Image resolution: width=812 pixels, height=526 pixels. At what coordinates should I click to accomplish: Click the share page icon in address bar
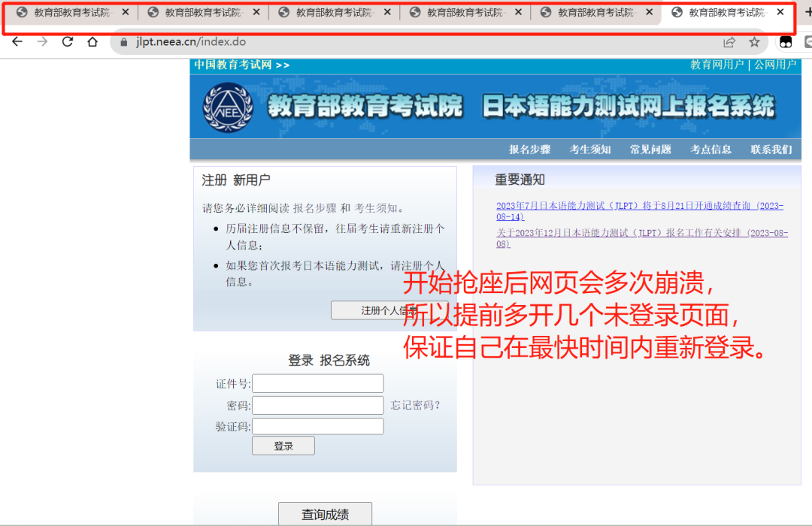coord(729,42)
